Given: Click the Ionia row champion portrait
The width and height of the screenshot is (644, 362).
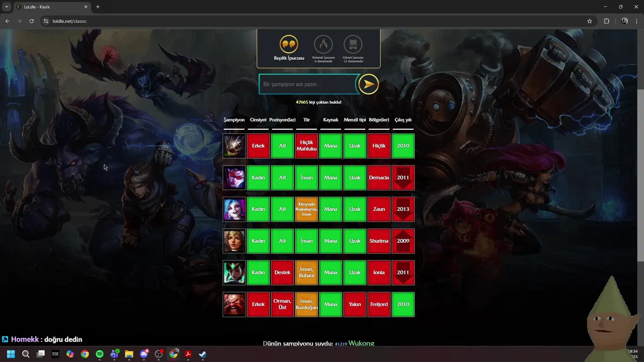Looking at the screenshot, I should (x=234, y=273).
